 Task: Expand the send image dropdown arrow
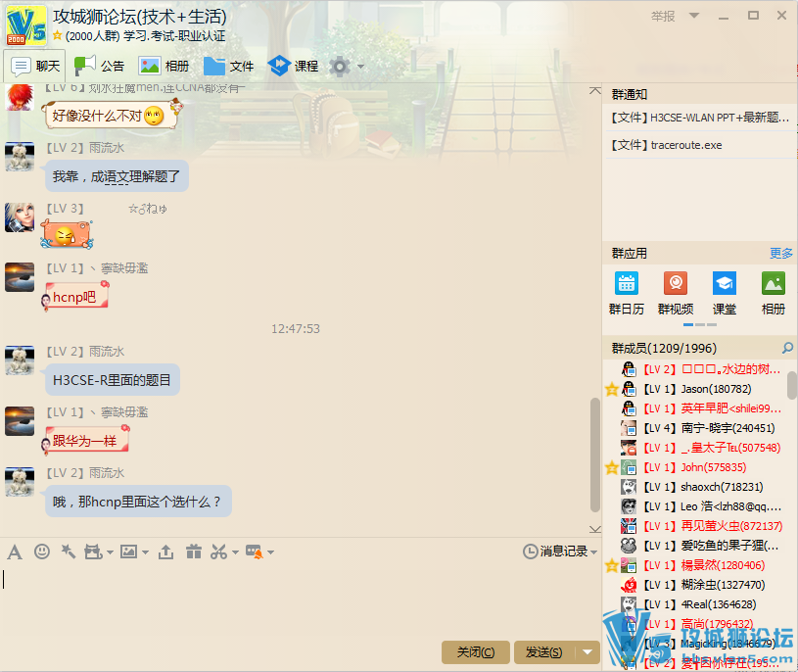click(145, 552)
